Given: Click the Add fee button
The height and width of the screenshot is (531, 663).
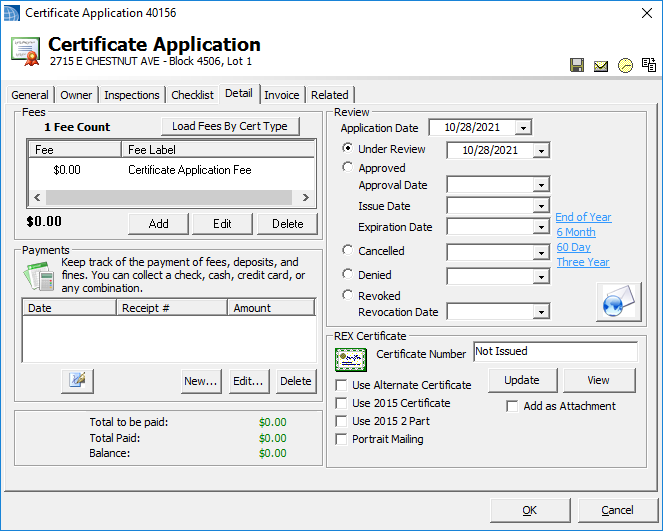Looking at the screenshot, I should point(159,224).
